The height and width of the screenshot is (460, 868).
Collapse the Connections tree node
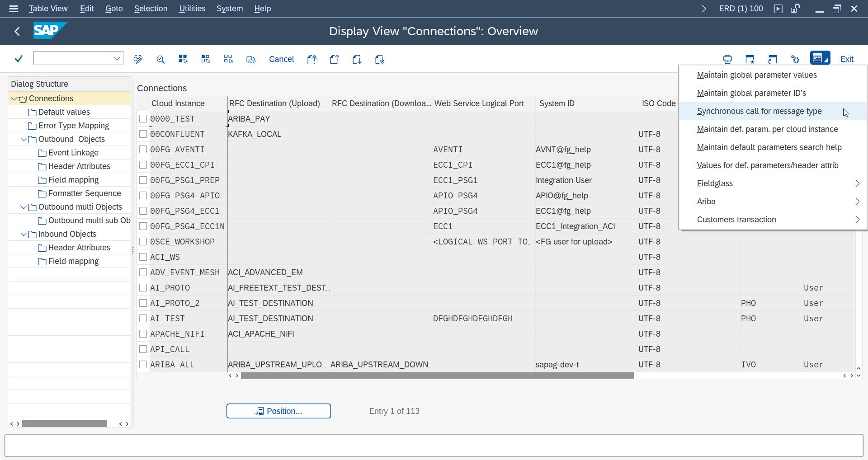(x=14, y=99)
